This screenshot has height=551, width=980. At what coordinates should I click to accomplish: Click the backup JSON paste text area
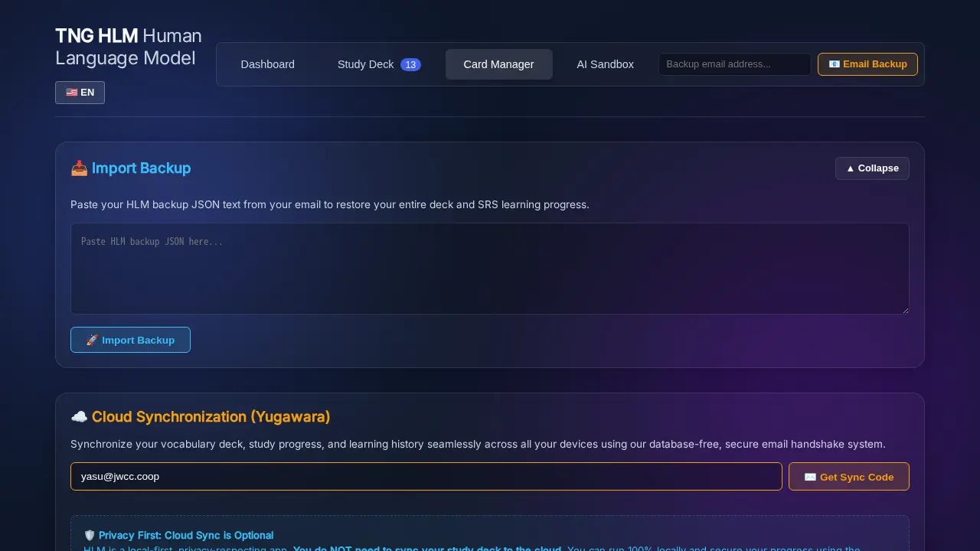click(x=490, y=269)
